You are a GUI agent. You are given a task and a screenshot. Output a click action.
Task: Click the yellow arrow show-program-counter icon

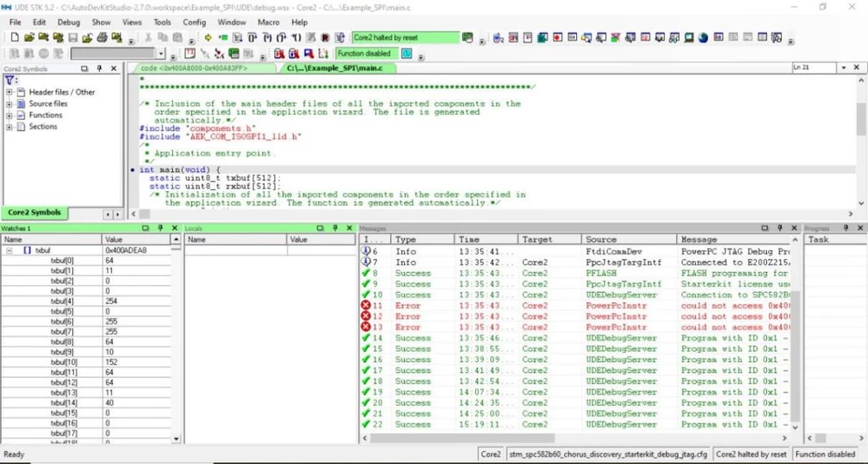[209, 37]
